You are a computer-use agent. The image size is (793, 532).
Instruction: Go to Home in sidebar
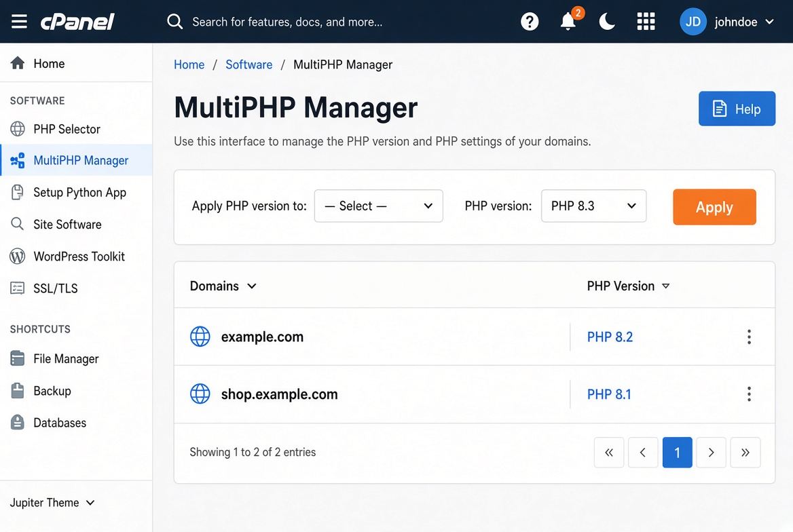tap(76, 63)
